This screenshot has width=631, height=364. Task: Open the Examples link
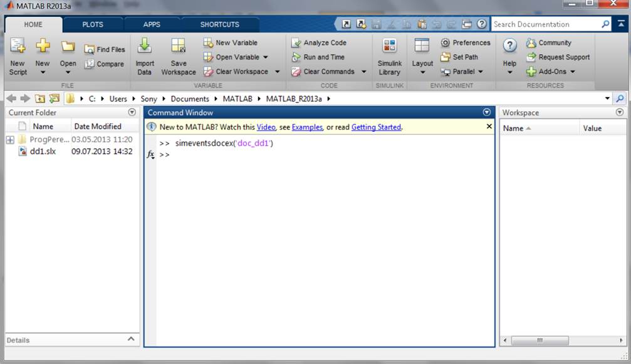[307, 127]
